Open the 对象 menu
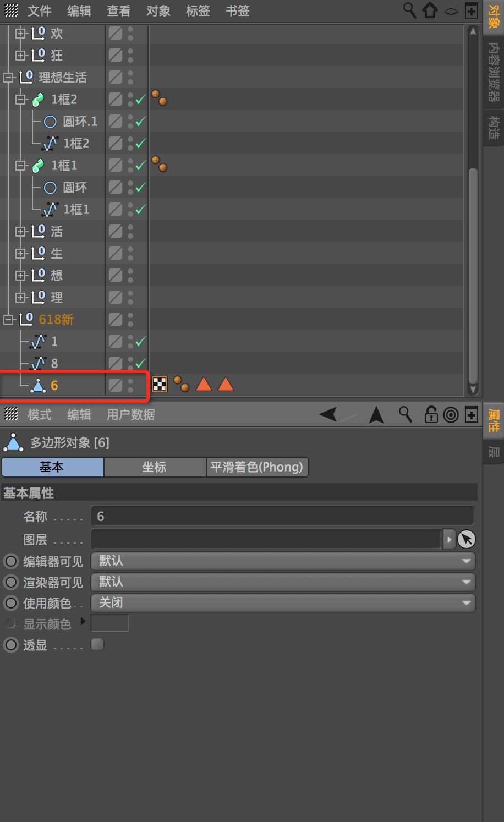Screen dimensions: 504x822 point(158,10)
